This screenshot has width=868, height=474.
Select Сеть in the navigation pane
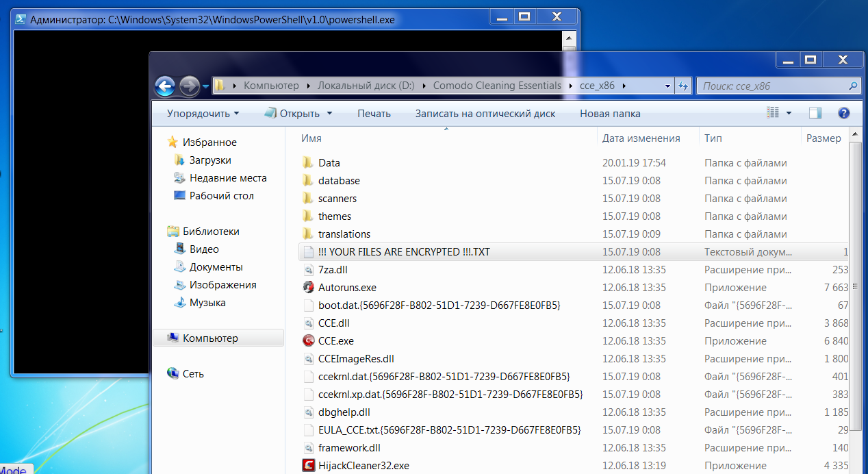[193, 374]
